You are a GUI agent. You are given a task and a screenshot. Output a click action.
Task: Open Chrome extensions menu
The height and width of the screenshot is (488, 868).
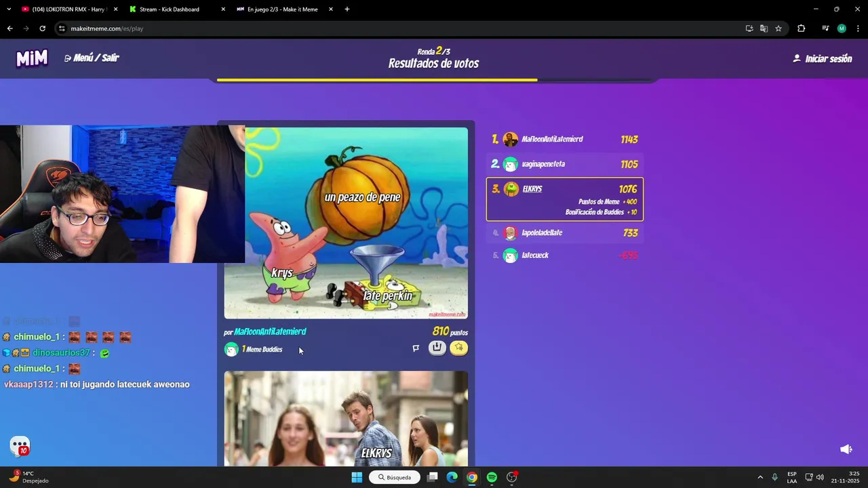(802, 28)
